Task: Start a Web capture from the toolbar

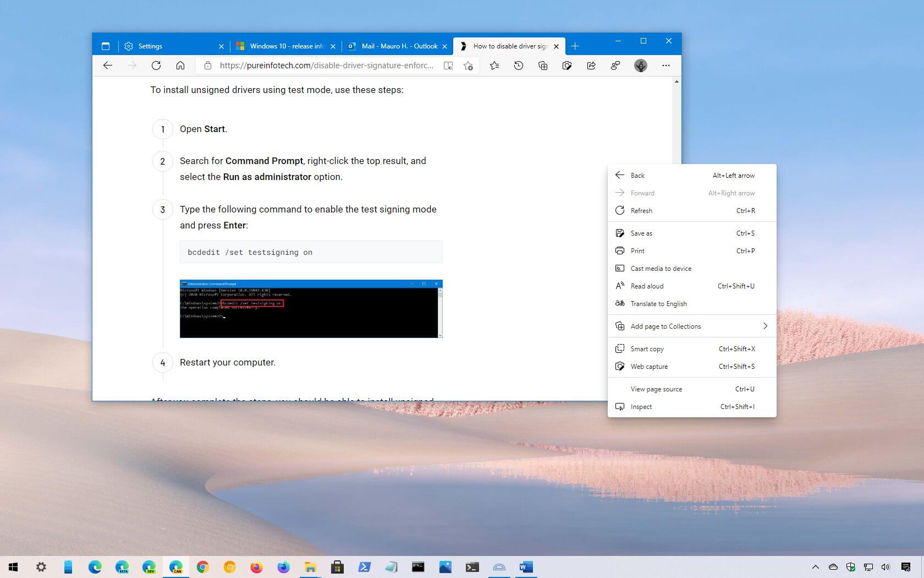Action: click(567, 66)
